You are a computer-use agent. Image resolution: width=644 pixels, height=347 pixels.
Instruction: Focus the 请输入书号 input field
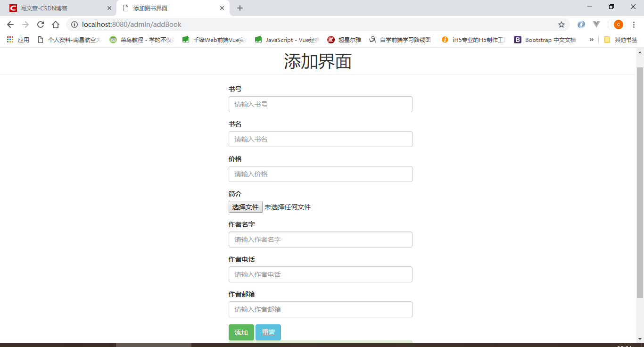321,104
